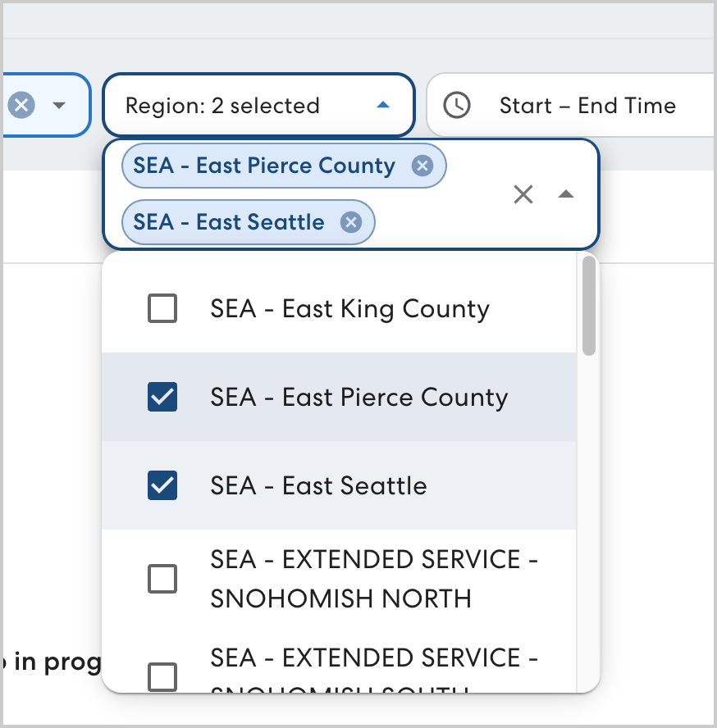Viewport: 717px width, 728px height.
Task: Collapse region list with chip-box arrow
Action: pos(566,194)
